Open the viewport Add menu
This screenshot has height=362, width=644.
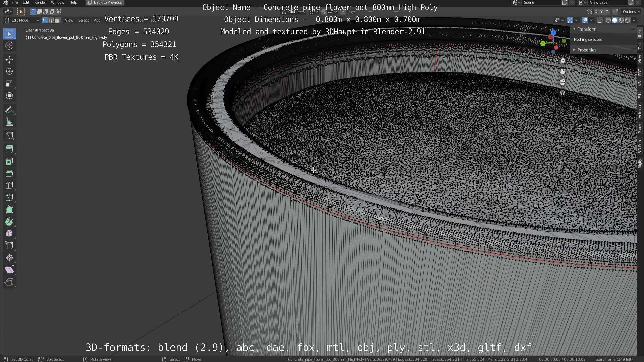click(x=97, y=20)
